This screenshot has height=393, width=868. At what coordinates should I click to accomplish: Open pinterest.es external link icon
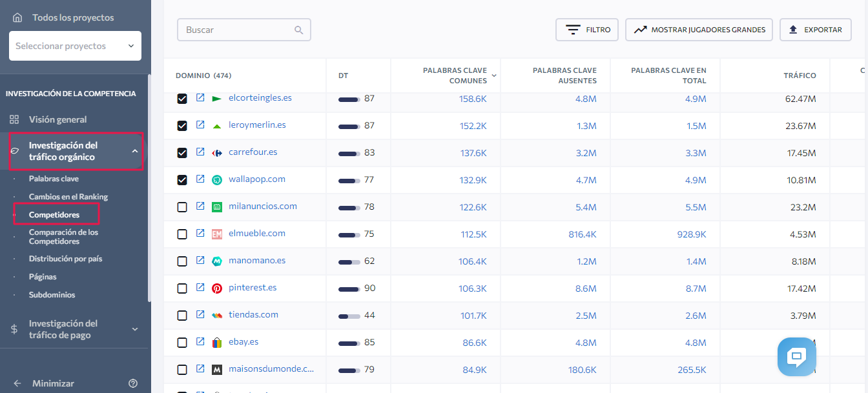click(x=200, y=288)
